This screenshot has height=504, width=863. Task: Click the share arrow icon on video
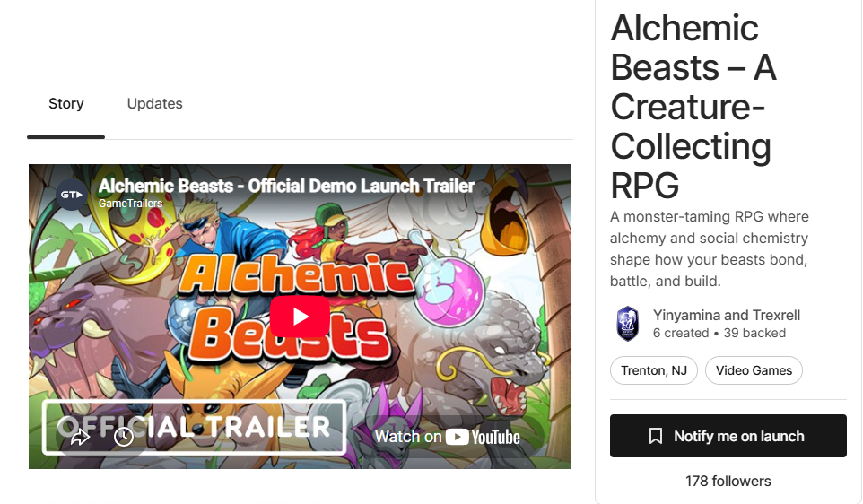coord(80,437)
